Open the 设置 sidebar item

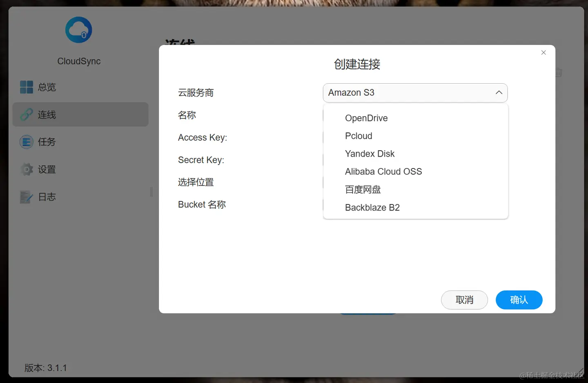(80, 169)
